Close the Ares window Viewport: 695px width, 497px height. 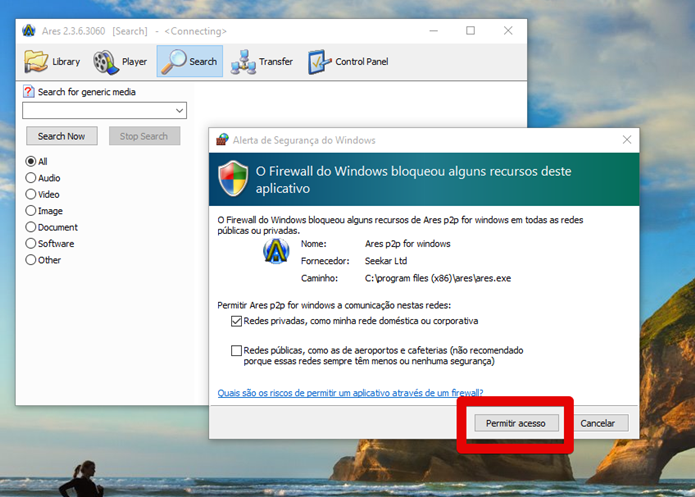(508, 31)
